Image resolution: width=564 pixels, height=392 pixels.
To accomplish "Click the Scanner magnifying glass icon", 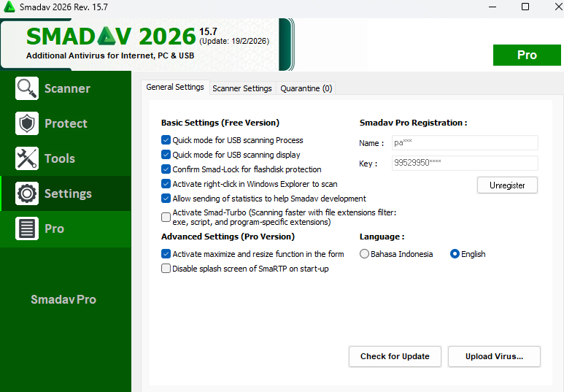I will tap(27, 88).
